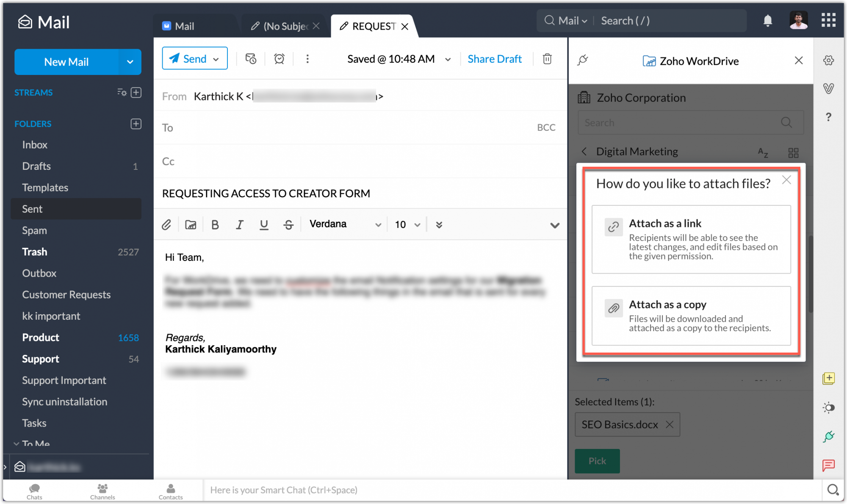
Task: Toggle bold formatting for email text
Action: pyautogui.click(x=215, y=224)
